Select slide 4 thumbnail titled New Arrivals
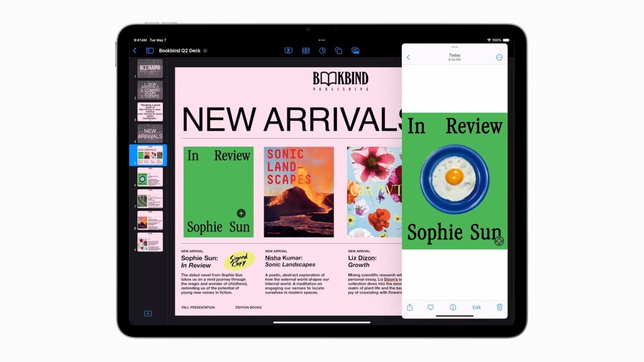644x362 pixels. pyautogui.click(x=150, y=133)
